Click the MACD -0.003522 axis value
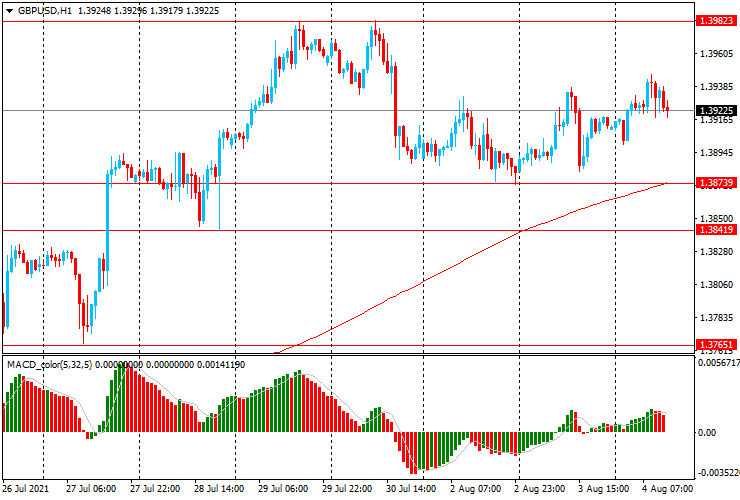The width and height of the screenshot is (740, 500). pos(718,473)
